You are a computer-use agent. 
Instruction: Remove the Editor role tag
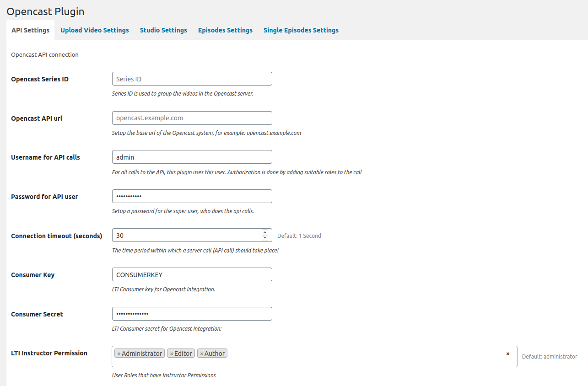click(x=172, y=354)
